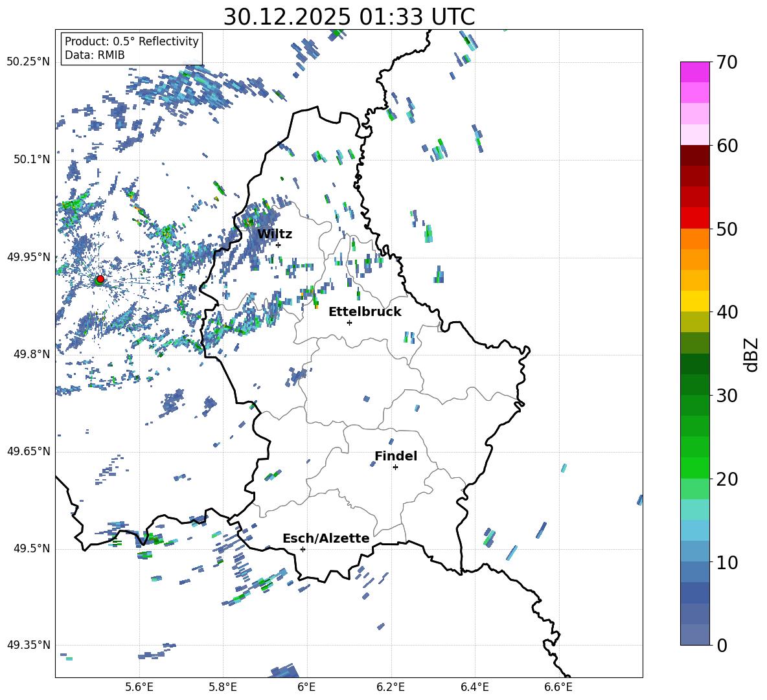Click the 70 colorbar tick label

pyautogui.click(x=727, y=63)
